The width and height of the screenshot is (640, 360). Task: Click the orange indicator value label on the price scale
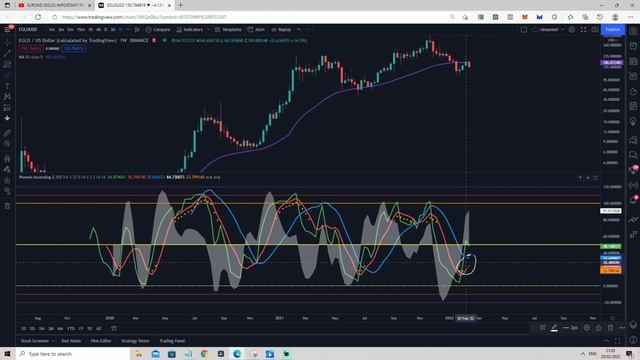(x=611, y=270)
